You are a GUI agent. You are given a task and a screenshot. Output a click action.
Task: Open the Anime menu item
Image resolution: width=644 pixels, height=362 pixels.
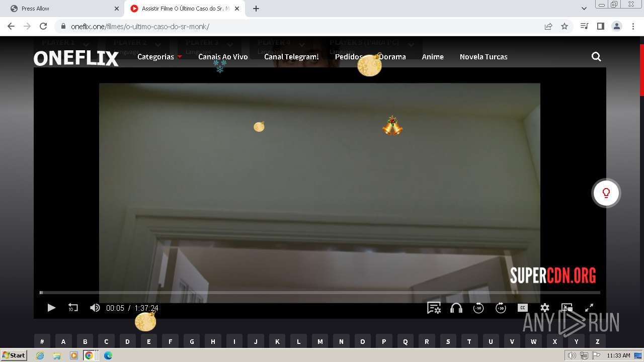pyautogui.click(x=433, y=57)
